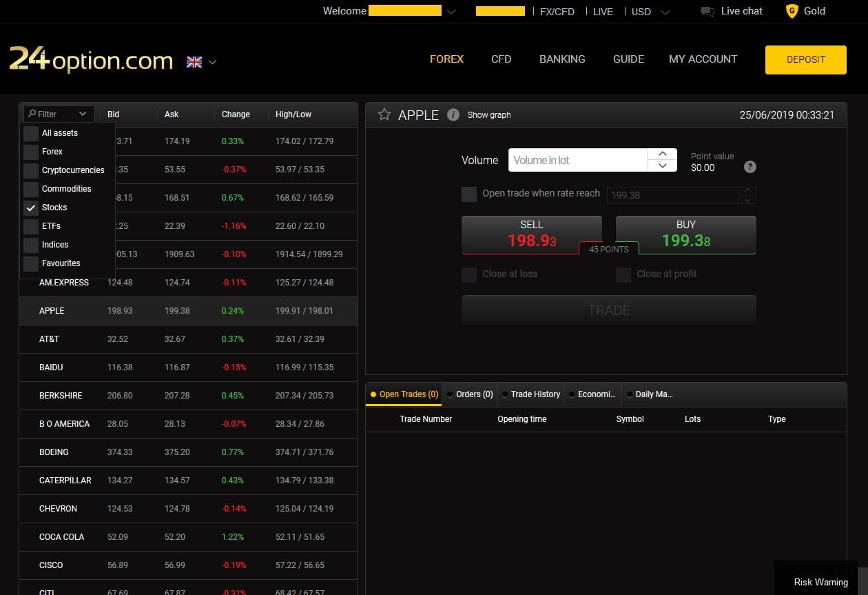
Task: Click the BUY 199.38 button
Action: point(685,234)
